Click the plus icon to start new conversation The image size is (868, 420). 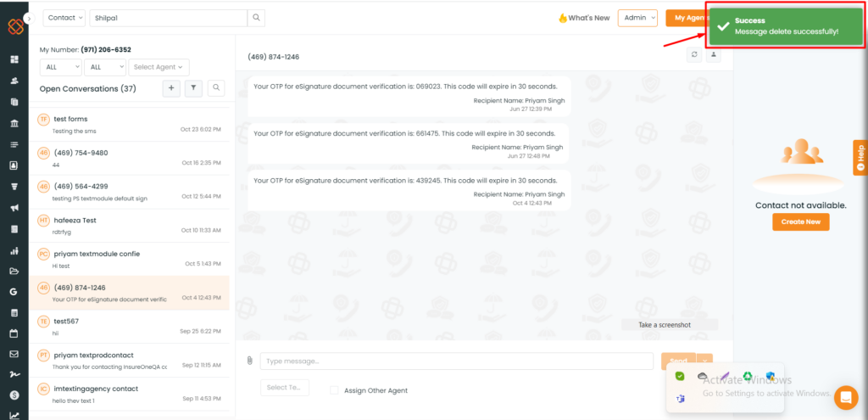[x=171, y=88]
